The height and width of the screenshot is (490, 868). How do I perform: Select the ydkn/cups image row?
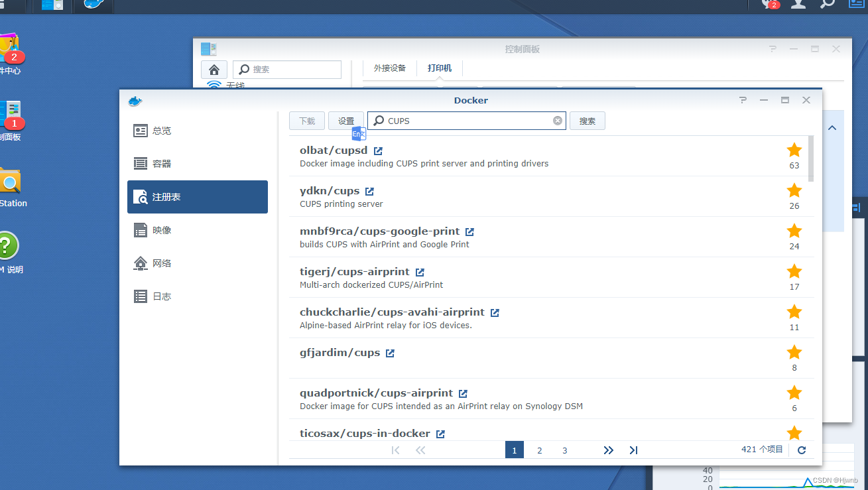coord(548,197)
